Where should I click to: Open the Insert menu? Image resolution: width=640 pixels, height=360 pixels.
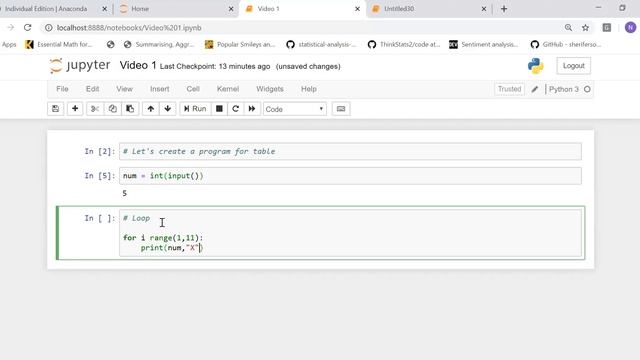[x=160, y=89]
